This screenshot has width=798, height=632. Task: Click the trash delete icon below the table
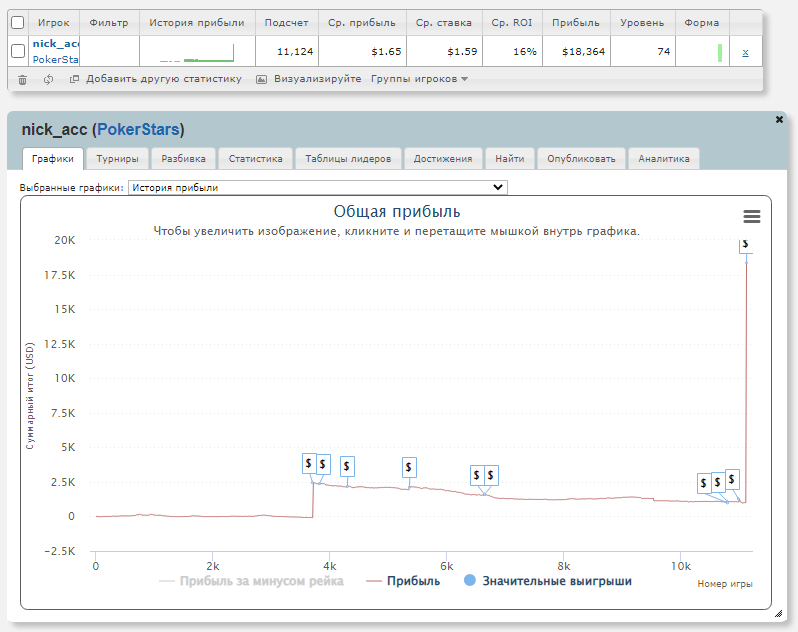point(22,79)
